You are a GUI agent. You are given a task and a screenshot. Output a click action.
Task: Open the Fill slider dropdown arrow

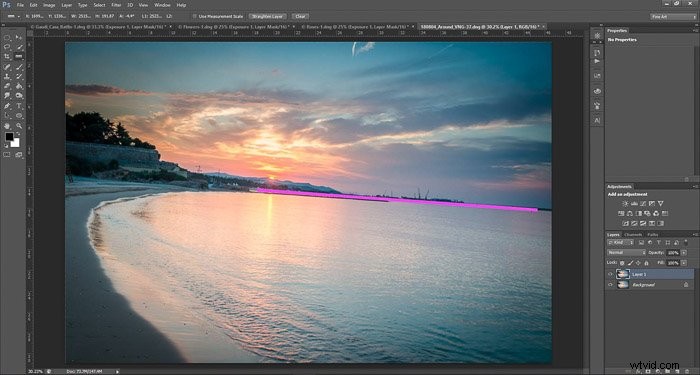click(x=684, y=263)
